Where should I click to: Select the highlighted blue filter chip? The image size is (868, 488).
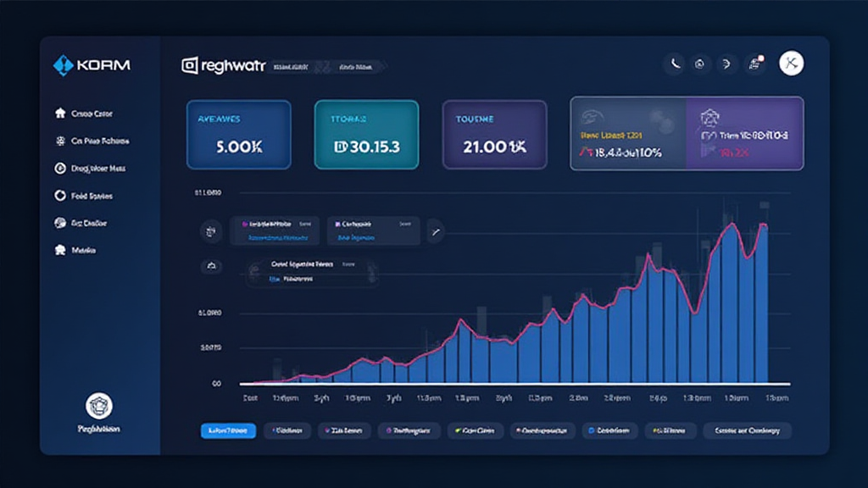point(228,430)
